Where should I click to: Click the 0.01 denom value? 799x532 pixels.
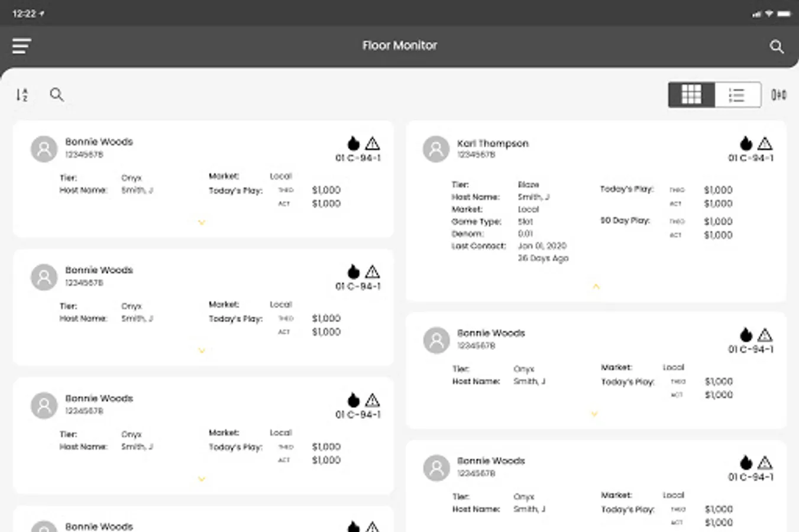coord(525,233)
